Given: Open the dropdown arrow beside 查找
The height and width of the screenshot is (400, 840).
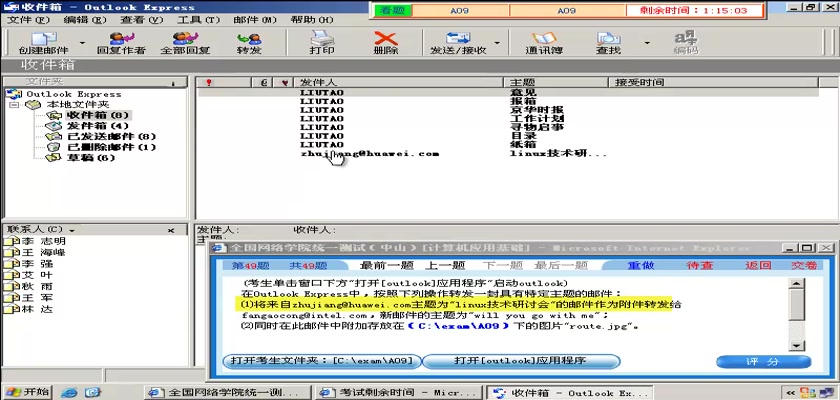Looking at the screenshot, I should (x=647, y=43).
